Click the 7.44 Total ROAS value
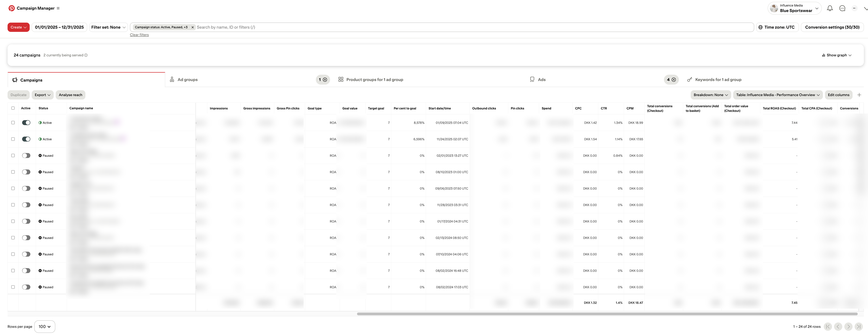The height and width of the screenshot is (335, 868). 794,123
